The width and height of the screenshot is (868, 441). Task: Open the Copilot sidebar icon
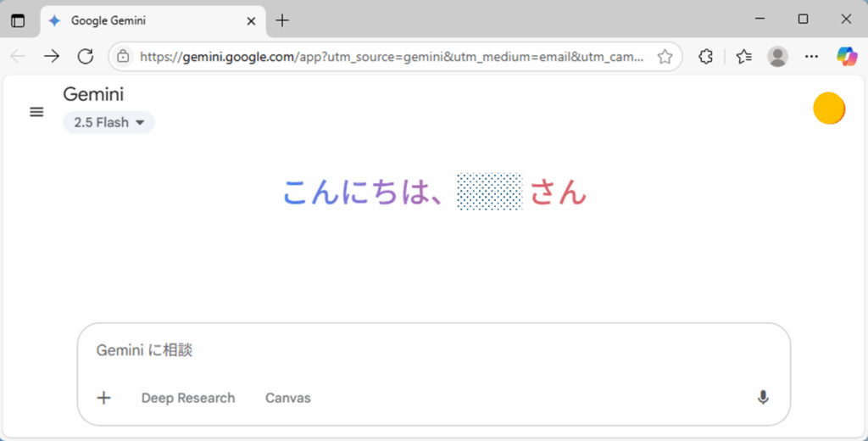click(x=847, y=56)
